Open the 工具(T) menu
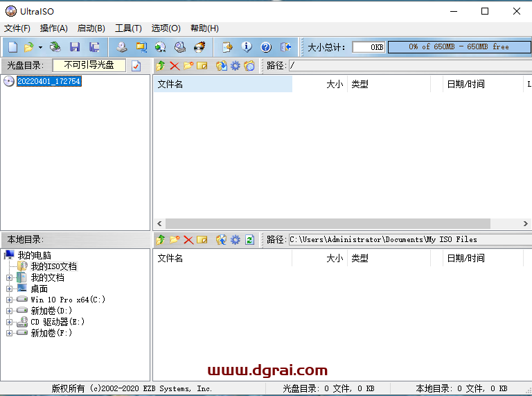This screenshot has width=532, height=396. click(128, 28)
